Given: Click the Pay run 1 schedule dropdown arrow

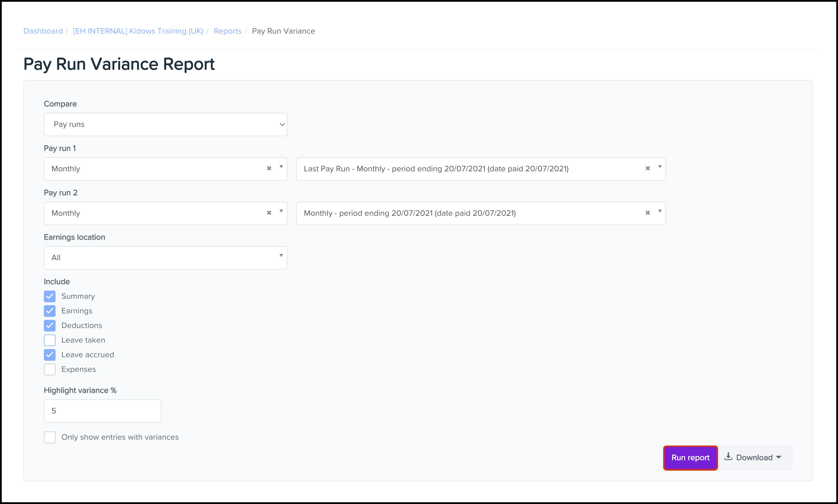Looking at the screenshot, I should pos(281,167).
